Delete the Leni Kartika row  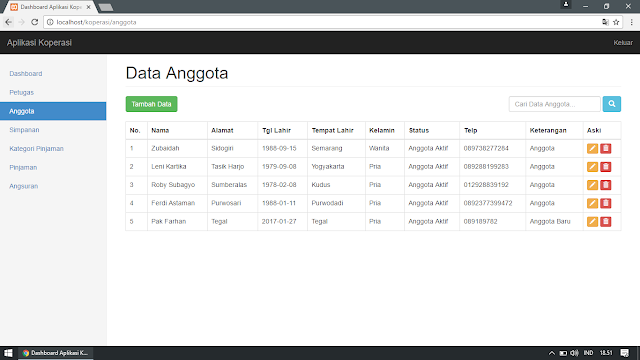pos(606,167)
